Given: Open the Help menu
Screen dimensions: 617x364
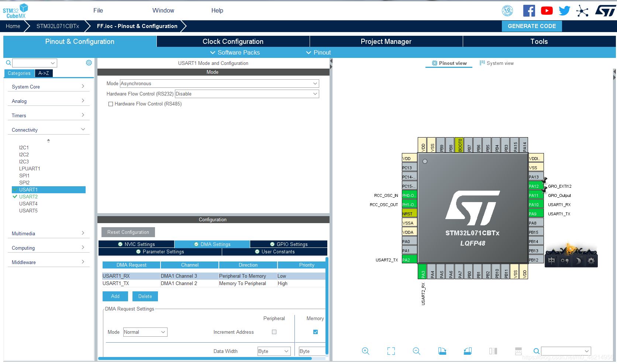Looking at the screenshot, I should pyautogui.click(x=217, y=11).
